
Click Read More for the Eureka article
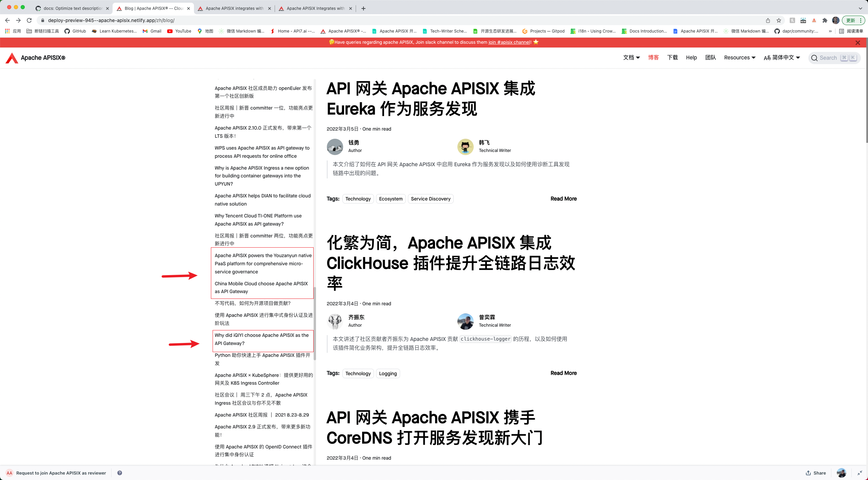point(563,199)
